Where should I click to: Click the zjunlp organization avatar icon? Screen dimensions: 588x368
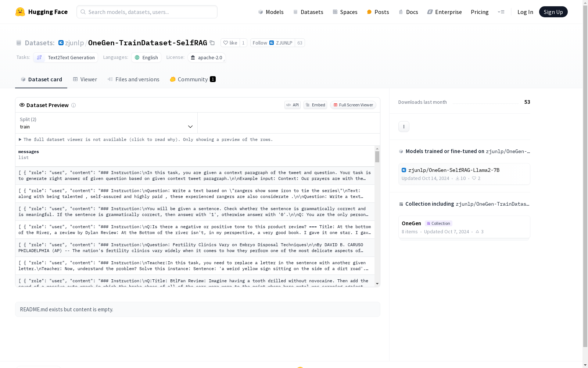[61, 43]
